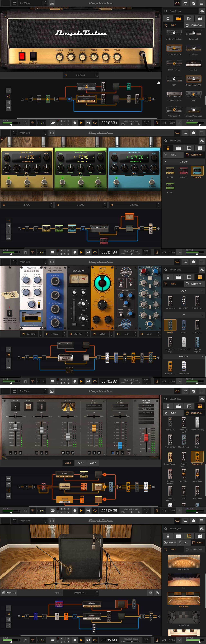206x644 pixels.
Task: Start playback in the X-GEAR window transport
Action: [81, 252]
